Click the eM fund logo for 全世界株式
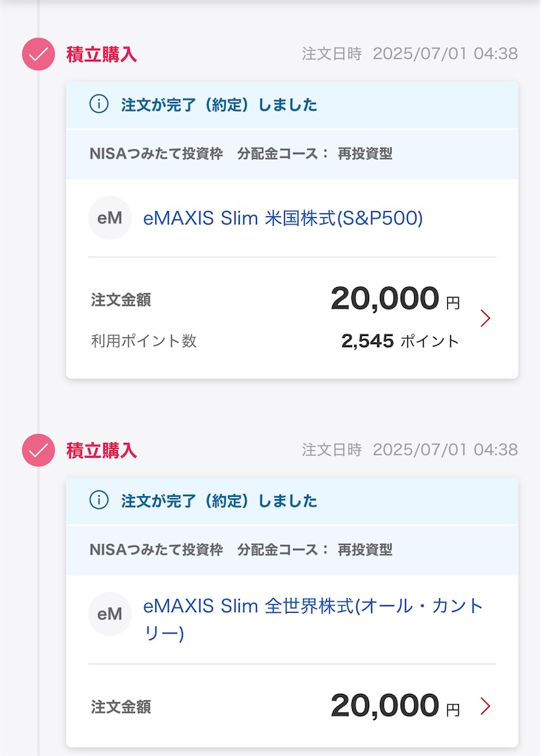This screenshot has height=756, width=541. [110, 614]
